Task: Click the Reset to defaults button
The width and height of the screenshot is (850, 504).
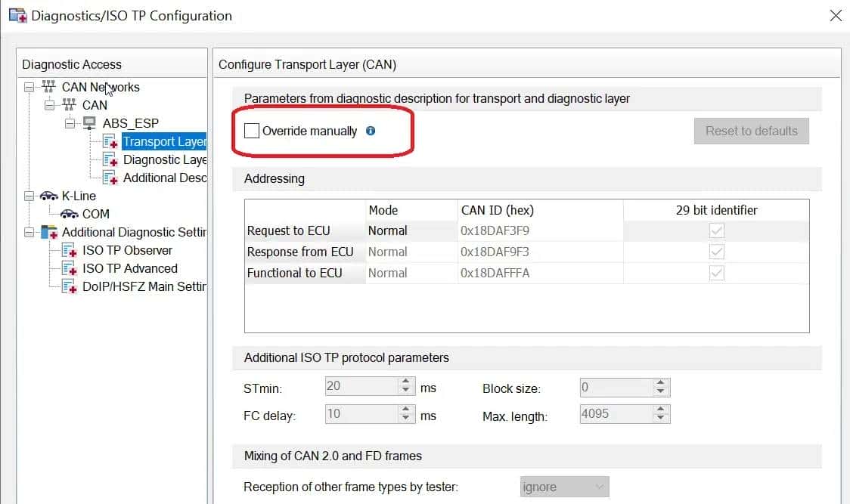Action: pyautogui.click(x=751, y=131)
